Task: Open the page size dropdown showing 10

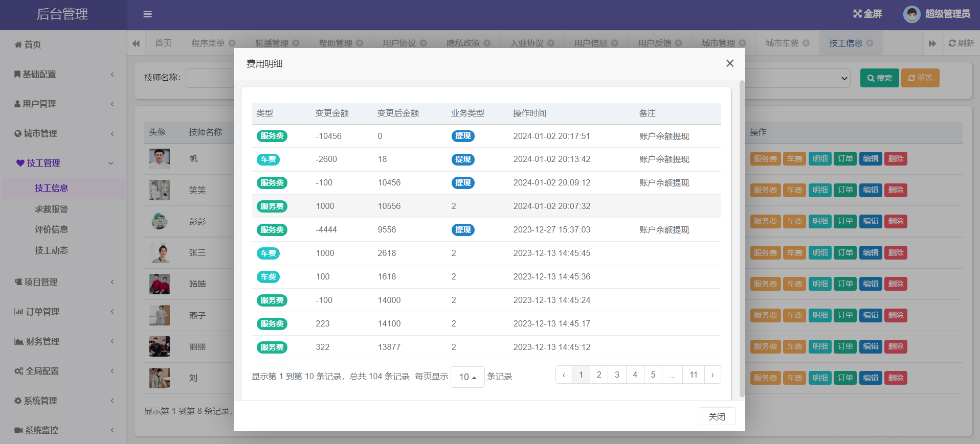Action: point(467,377)
